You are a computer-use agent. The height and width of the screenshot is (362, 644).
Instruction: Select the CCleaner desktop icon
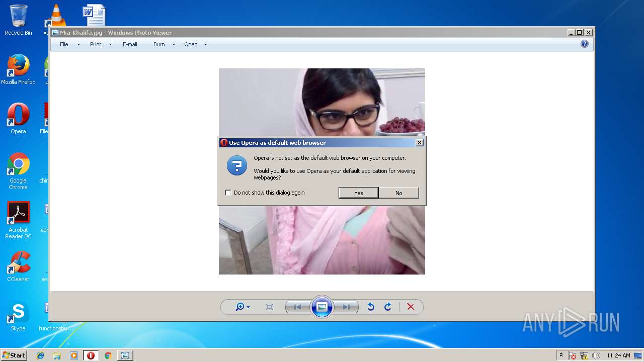pyautogui.click(x=18, y=266)
